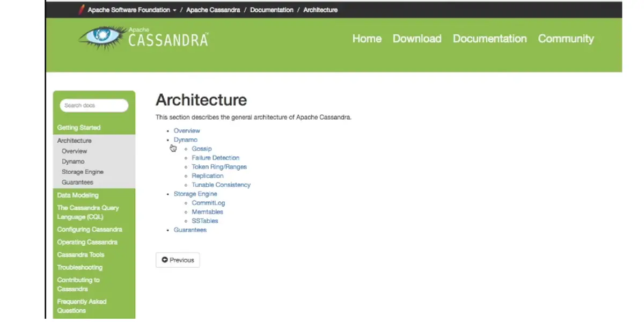Open Data Modeling in the sidebar
Screen dimensions: 644x322
coord(78,195)
